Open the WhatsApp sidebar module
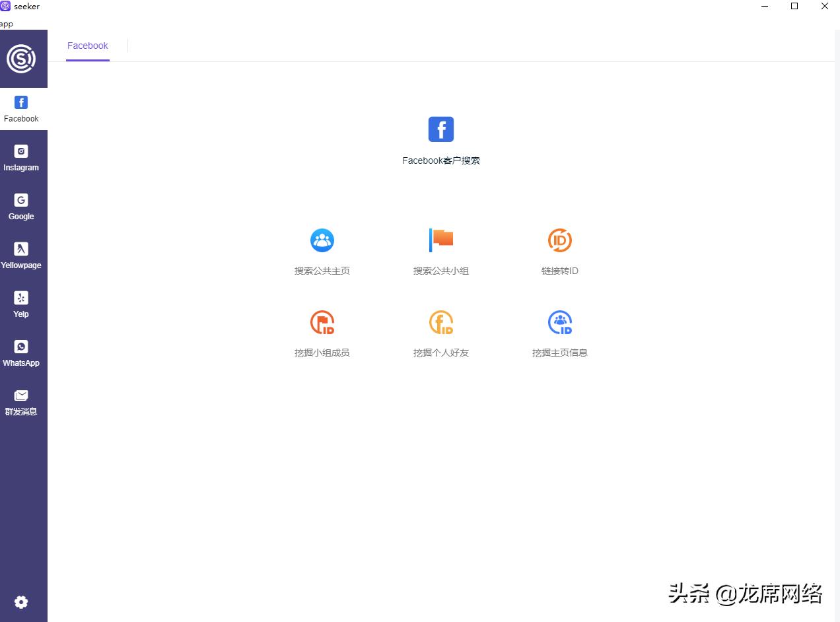Image resolution: width=840 pixels, height=622 pixels. point(21,353)
